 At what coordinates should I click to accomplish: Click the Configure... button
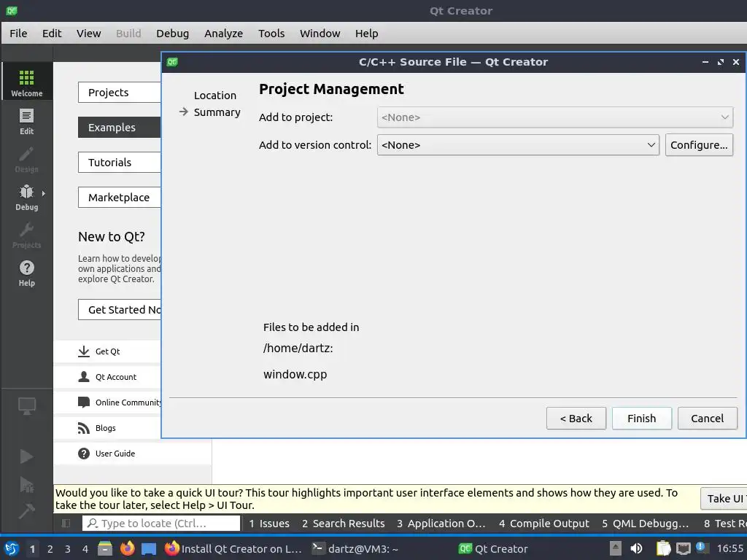pos(699,145)
